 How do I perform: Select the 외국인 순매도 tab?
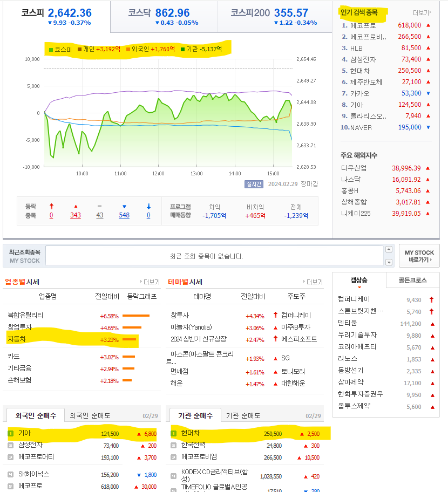(x=90, y=415)
